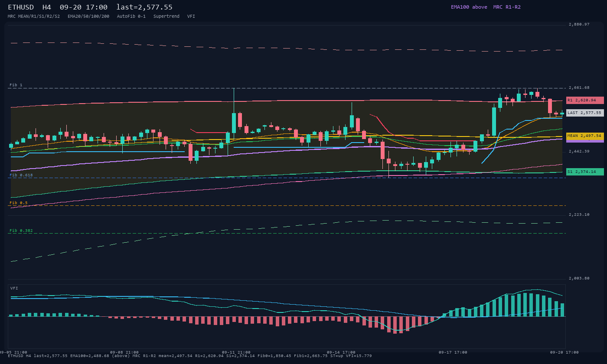Click the EMA100 above status text

click(x=469, y=7)
